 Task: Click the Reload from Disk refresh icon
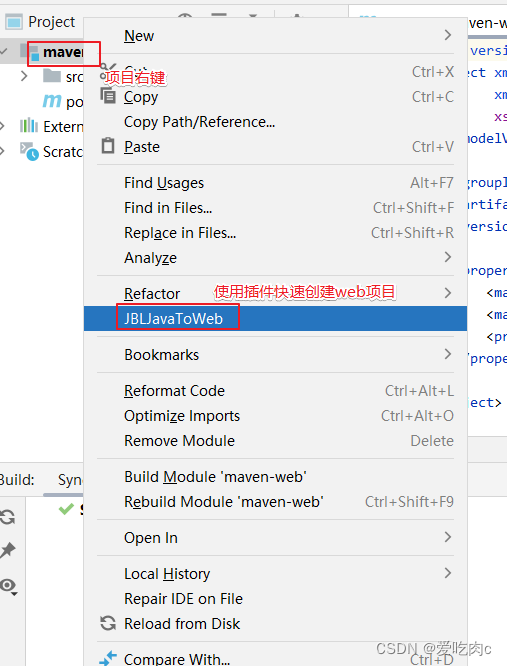[x=108, y=623]
